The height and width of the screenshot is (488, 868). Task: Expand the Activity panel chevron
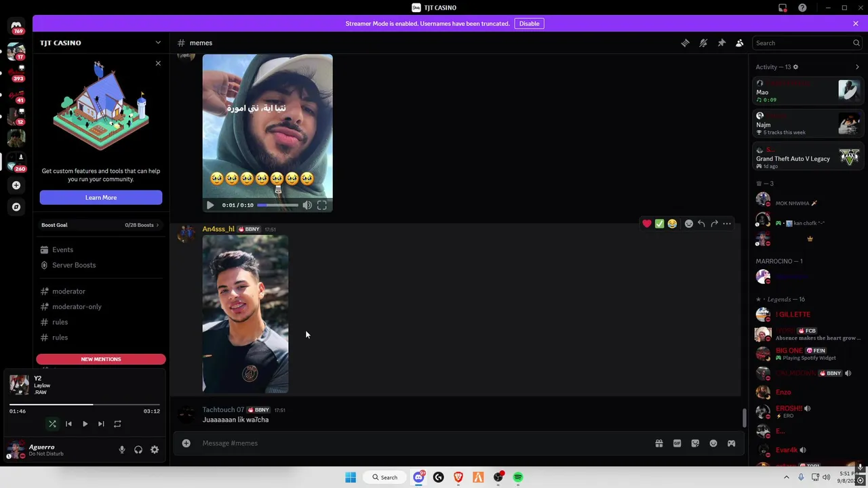(857, 67)
